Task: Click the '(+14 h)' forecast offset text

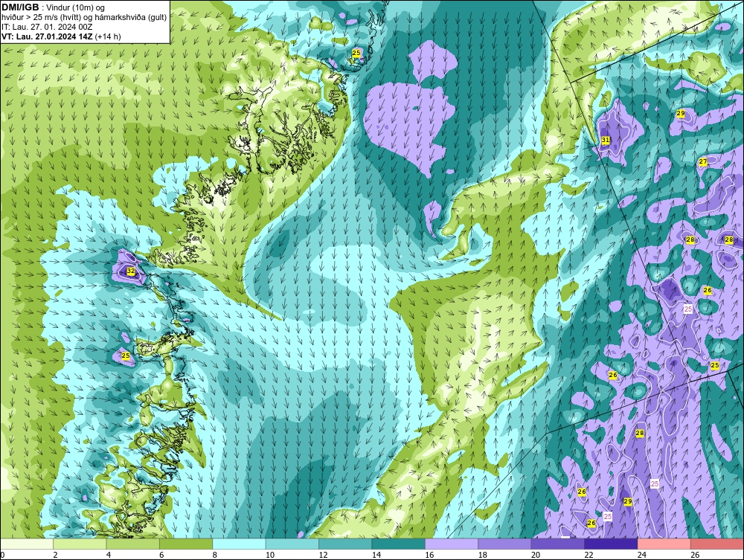Action: point(108,36)
